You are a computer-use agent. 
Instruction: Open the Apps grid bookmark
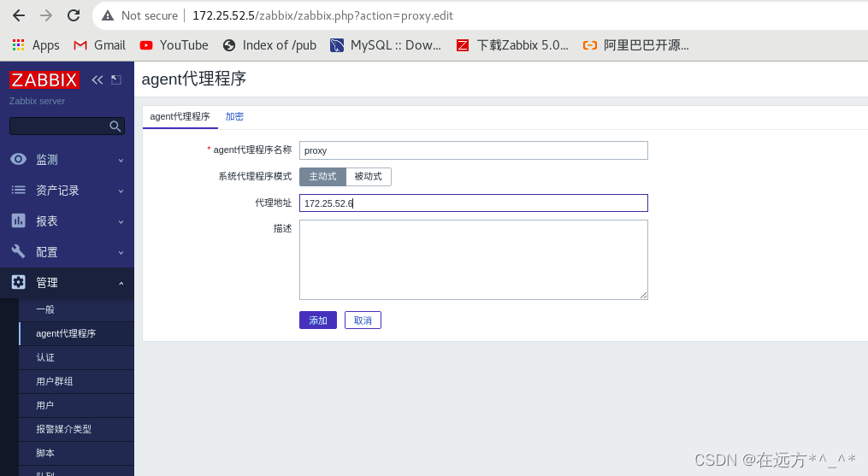coord(36,45)
